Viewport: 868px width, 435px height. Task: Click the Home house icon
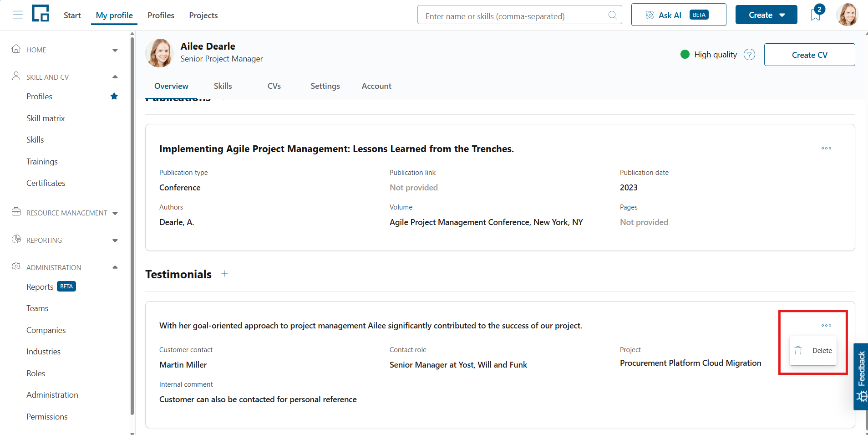[x=16, y=49]
